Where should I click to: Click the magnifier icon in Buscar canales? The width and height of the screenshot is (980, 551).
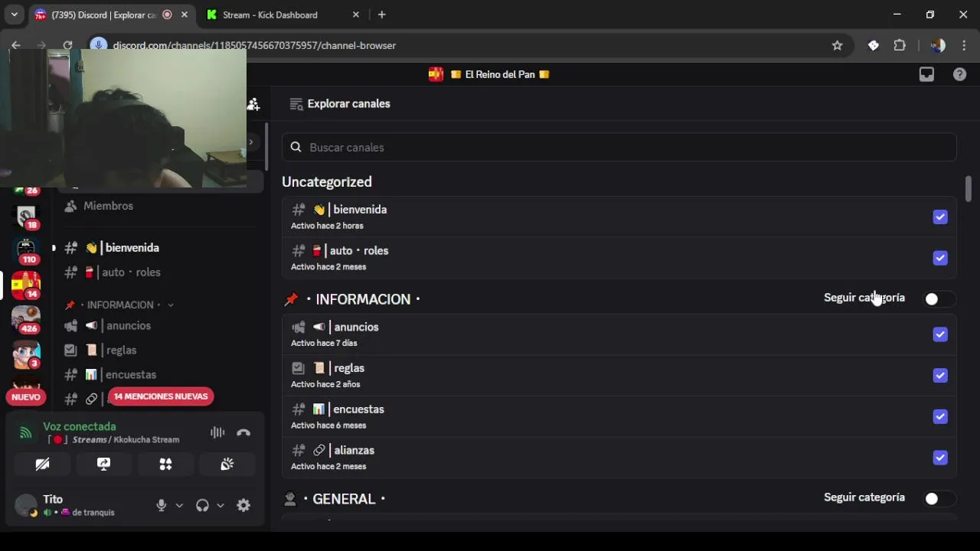296,147
